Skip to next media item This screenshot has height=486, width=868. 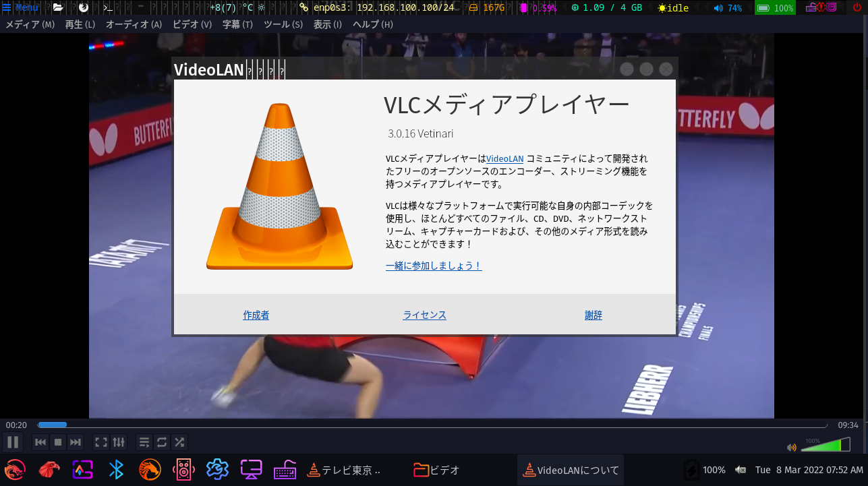[76, 443]
